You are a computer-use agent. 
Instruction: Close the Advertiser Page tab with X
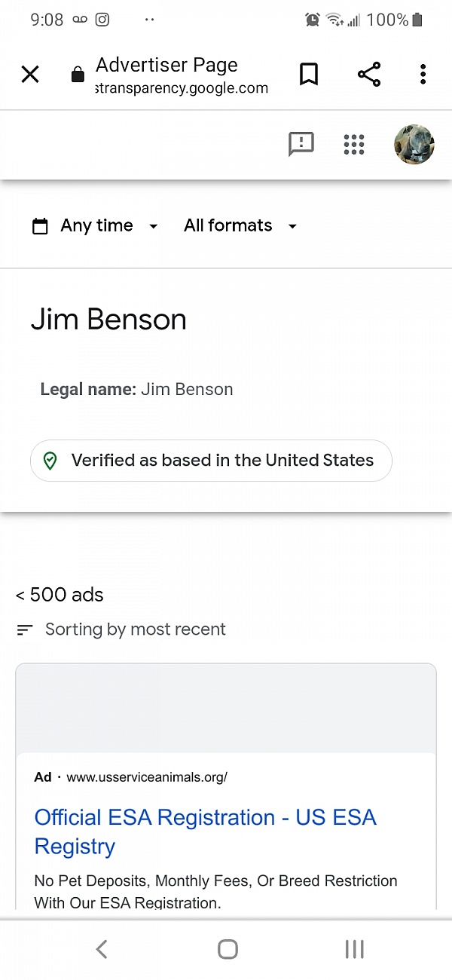tap(30, 75)
